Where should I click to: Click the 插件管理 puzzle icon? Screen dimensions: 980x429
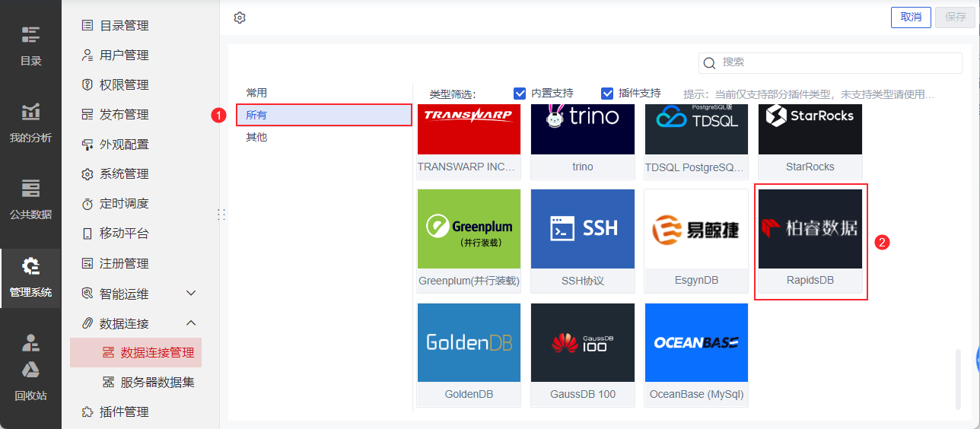click(87, 412)
